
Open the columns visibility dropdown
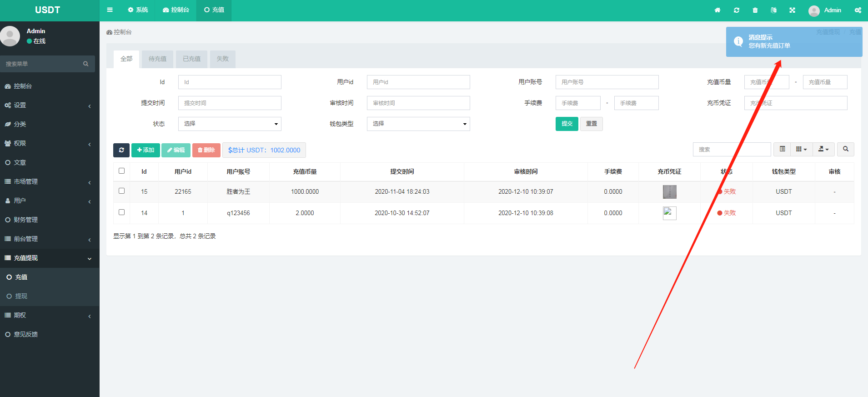[x=801, y=149]
